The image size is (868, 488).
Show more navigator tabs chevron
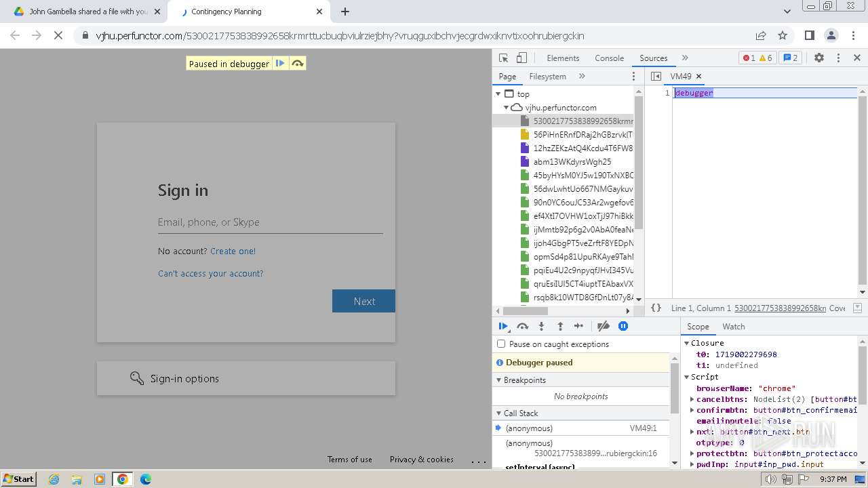(582, 77)
